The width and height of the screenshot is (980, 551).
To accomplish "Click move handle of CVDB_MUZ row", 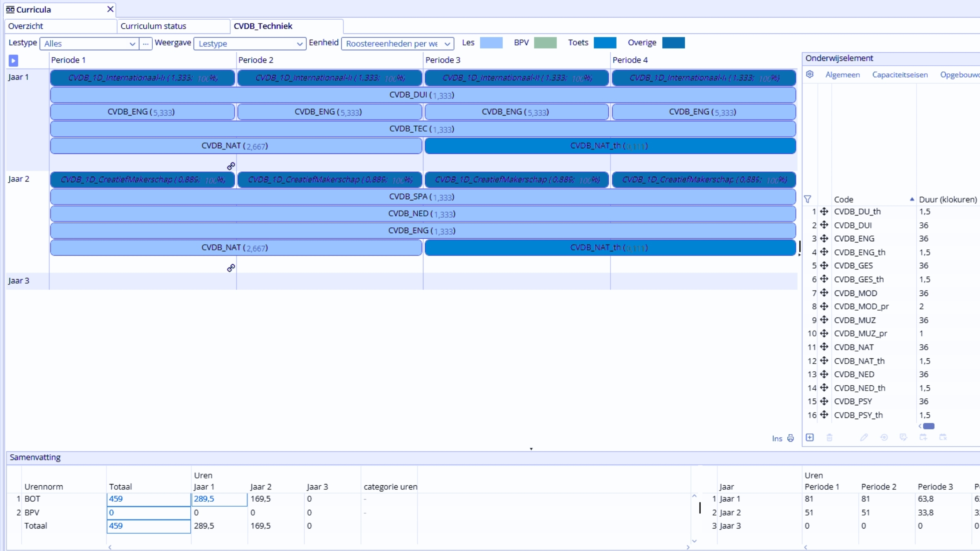I will click(x=824, y=320).
